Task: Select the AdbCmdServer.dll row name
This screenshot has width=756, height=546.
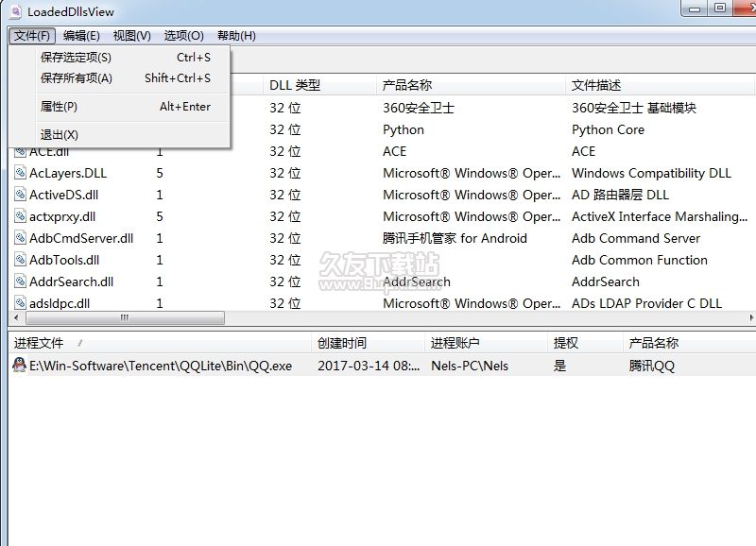Action: [x=81, y=238]
